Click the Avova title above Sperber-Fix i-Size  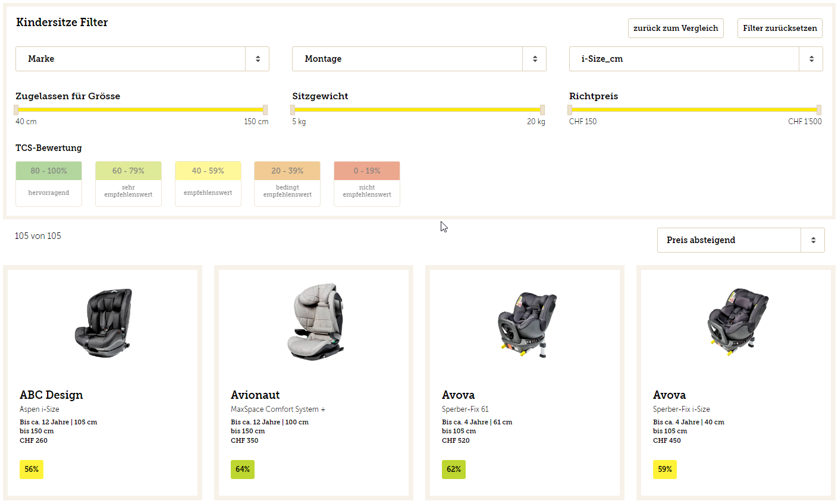670,395
